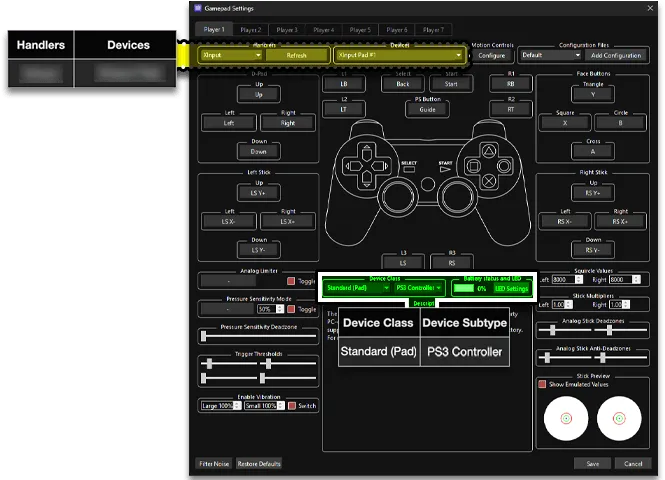
Task: Switch to the Player 3 tab
Action: coord(287,30)
